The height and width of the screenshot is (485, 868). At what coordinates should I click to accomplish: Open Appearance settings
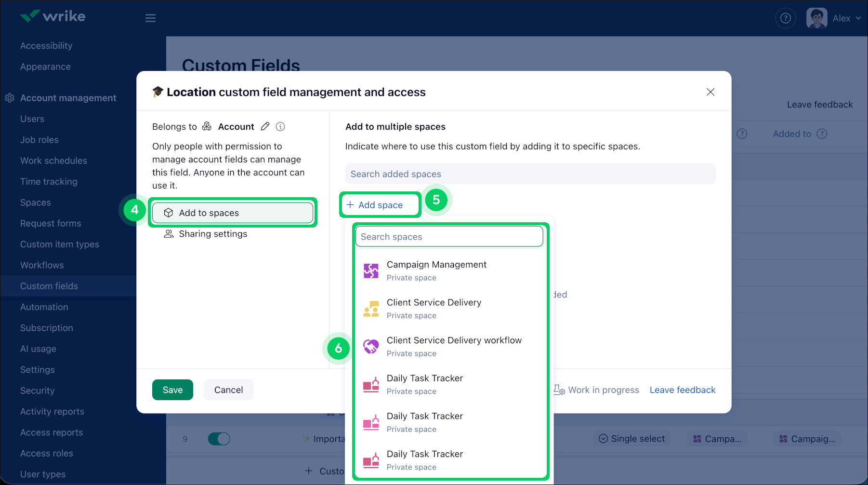pyautogui.click(x=45, y=67)
